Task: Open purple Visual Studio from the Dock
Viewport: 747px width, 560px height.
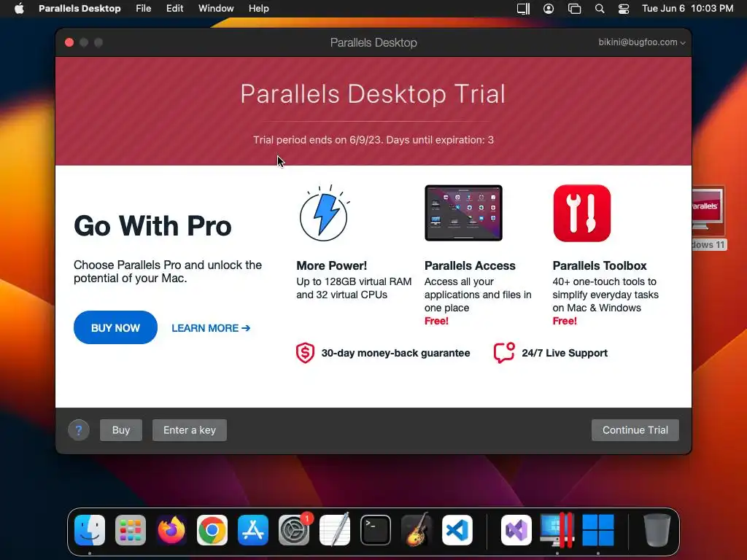Action: pyautogui.click(x=516, y=530)
